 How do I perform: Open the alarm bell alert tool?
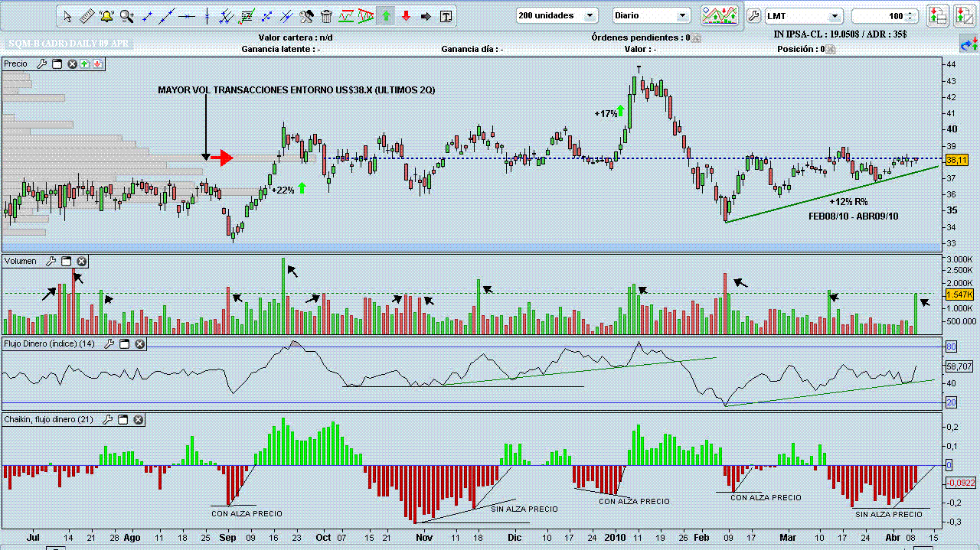tap(106, 15)
